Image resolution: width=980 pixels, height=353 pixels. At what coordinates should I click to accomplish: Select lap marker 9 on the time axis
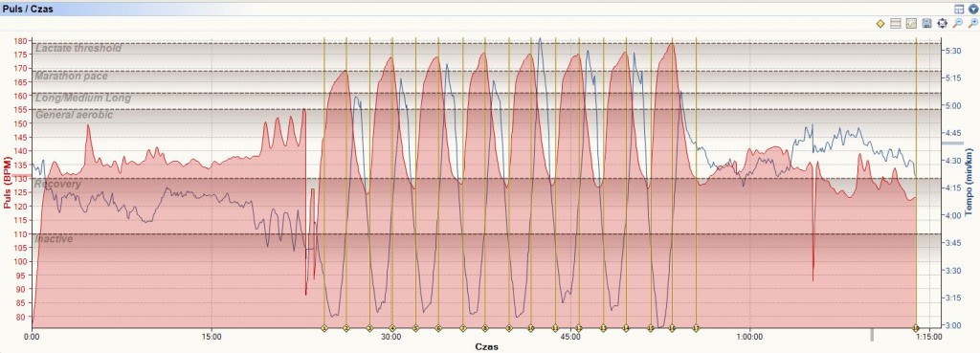509,328
